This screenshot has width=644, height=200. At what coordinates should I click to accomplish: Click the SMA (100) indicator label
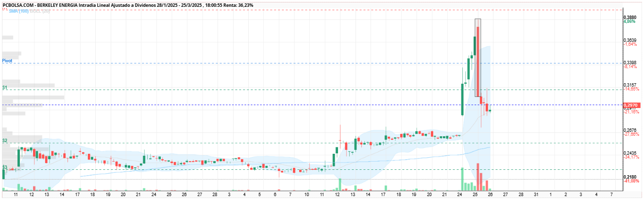click(18, 11)
